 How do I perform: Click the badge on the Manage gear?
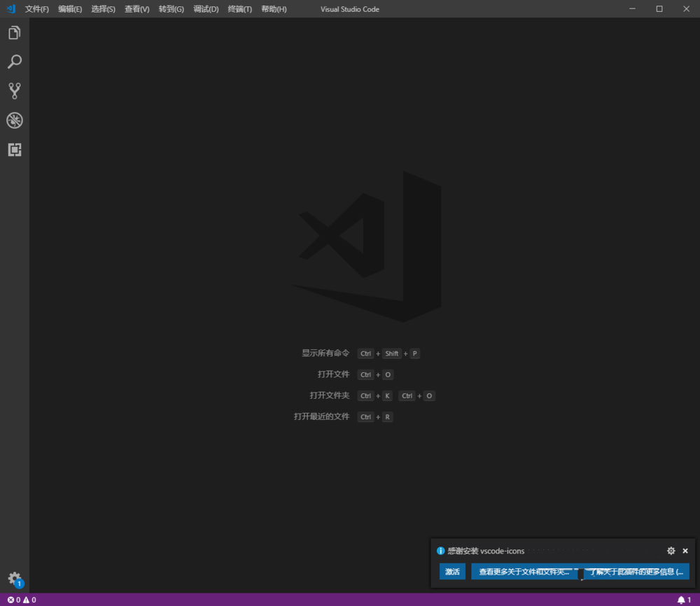[x=20, y=583]
